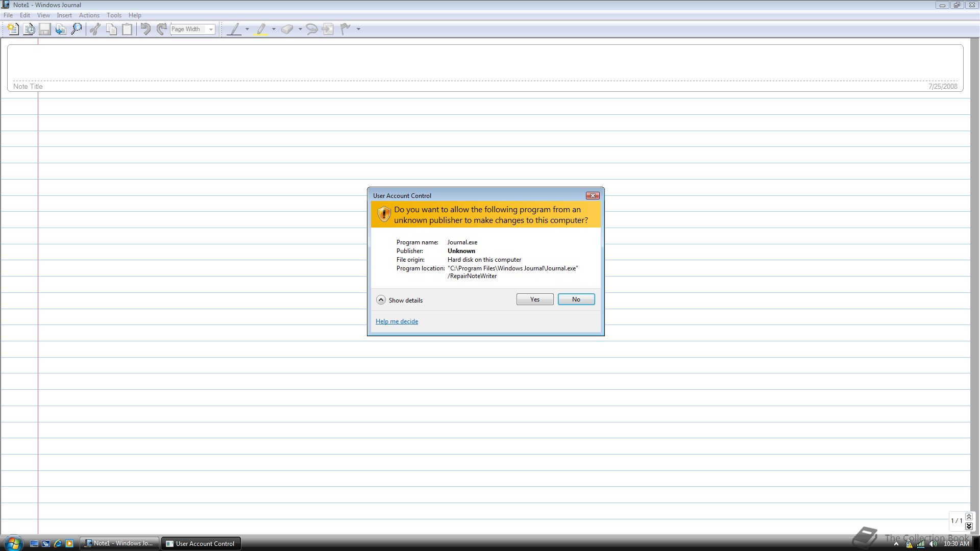Expand Show details in the UAC dialog
Image resolution: width=980 pixels, height=551 pixels.
click(400, 300)
